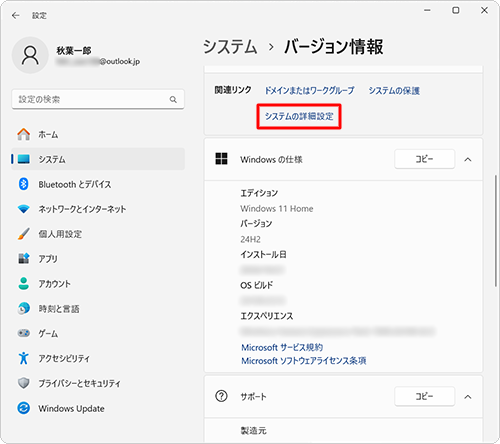Open Microsoft サービス規約 link
Viewport: 500px width, 444px height.
(x=282, y=347)
